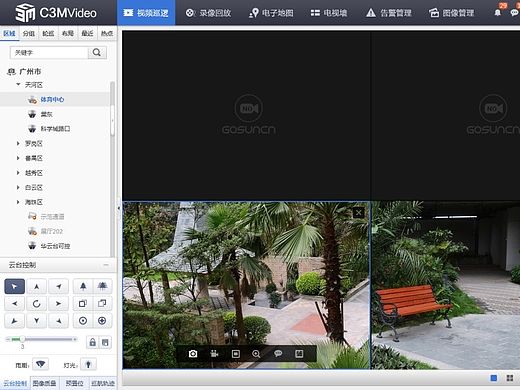Select the 区域 sidebar tab
The height and width of the screenshot is (390, 520).
click(10, 33)
